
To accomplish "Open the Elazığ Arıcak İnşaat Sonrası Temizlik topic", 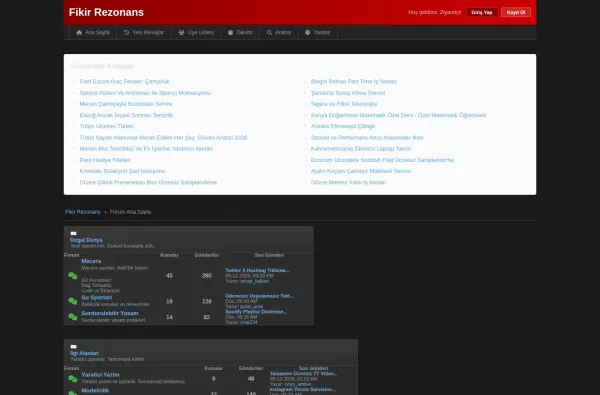I will [126, 115].
